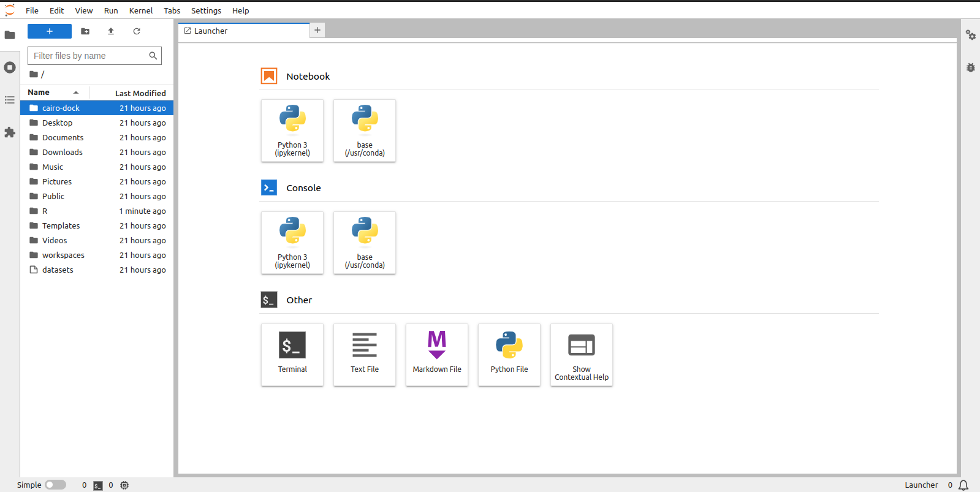Viewport: 980px width, 492px height.
Task: Refresh the file browser list
Action: (137, 31)
